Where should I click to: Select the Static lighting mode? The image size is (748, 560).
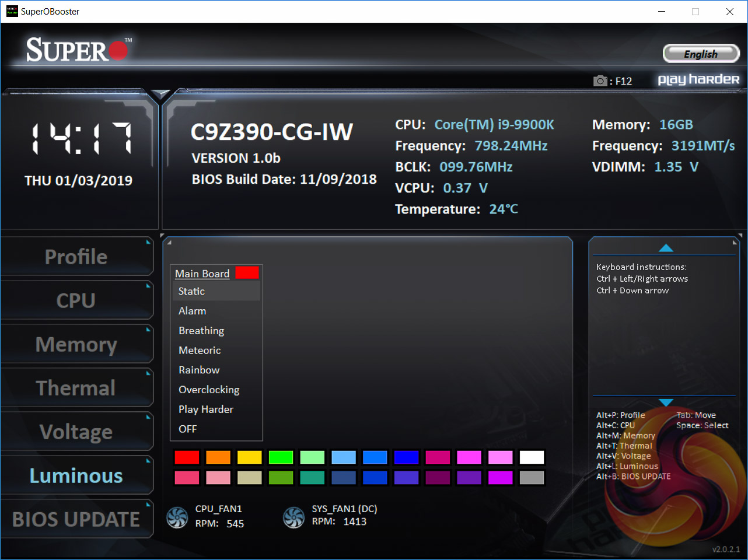click(x=216, y=291)
